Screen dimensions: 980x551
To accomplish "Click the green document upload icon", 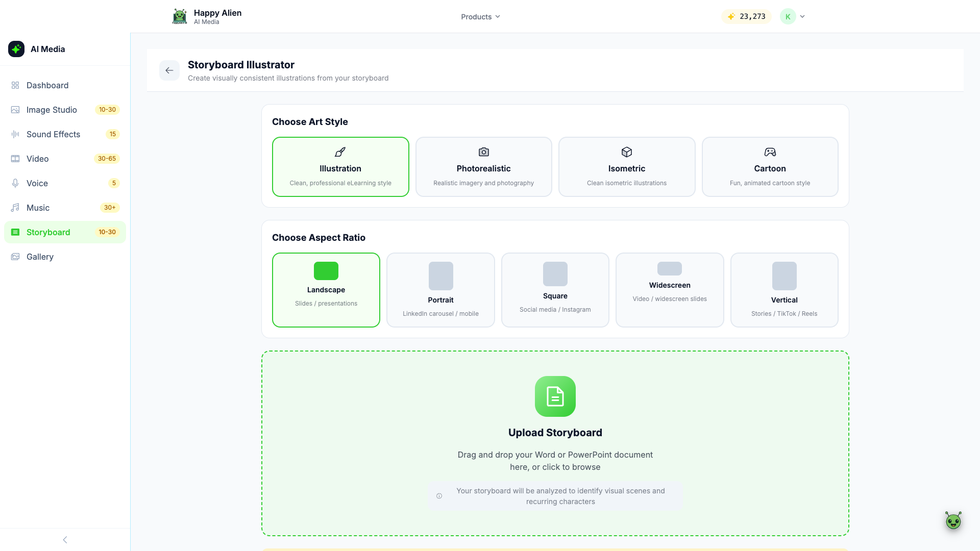I will (x=555, y=396).
